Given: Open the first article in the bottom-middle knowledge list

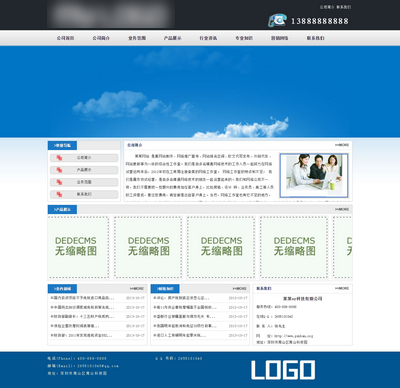Looking at the screenshot, I should [181, 298].
